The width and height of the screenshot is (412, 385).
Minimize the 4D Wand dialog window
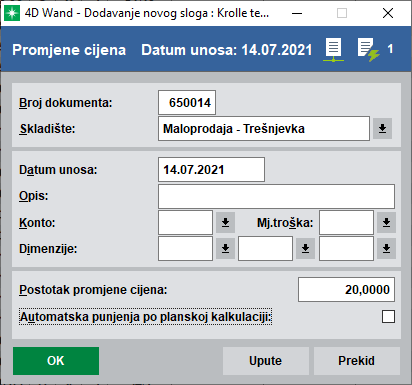(x=297, y=13)
